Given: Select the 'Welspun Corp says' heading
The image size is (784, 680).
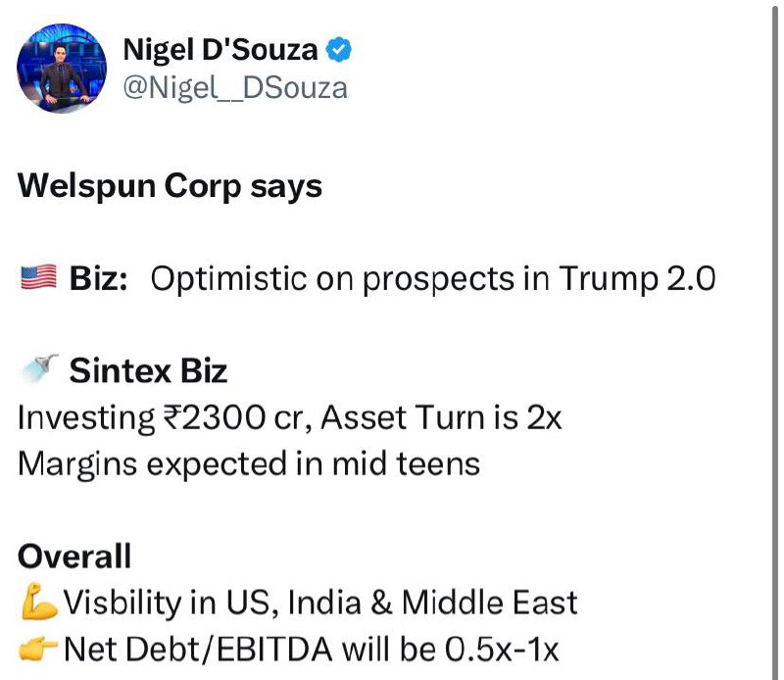Looking at the screenshot, I should (x=170, y=187).
